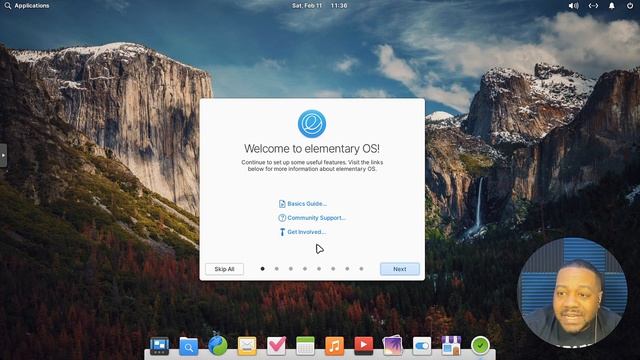Click the Next button
This screenshot has height=360, width=640.
pyautogui.click(x=400, y=269)
